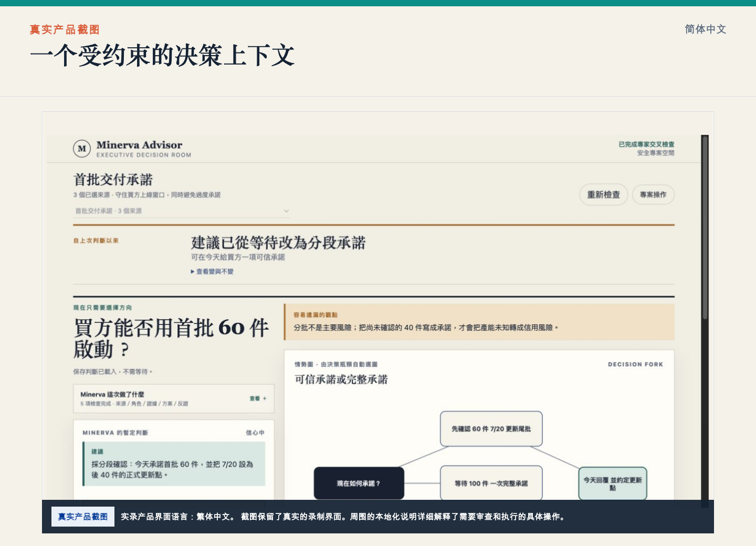Click 可在今天給買方一項可信承諾 subtext
The image size is (756, 546).
[238, 257]
